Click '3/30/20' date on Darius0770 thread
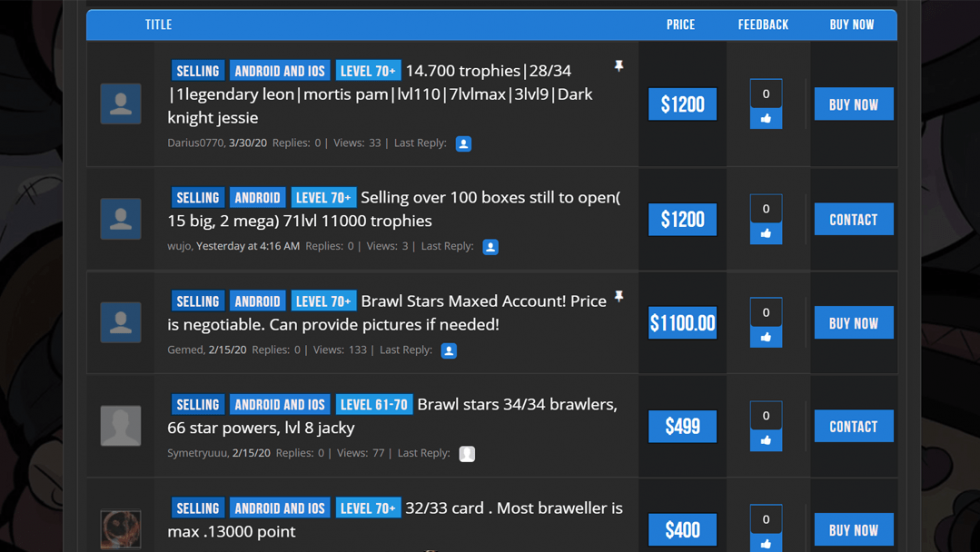Screen dimensions: 980x552 click(x=248, y=143)
